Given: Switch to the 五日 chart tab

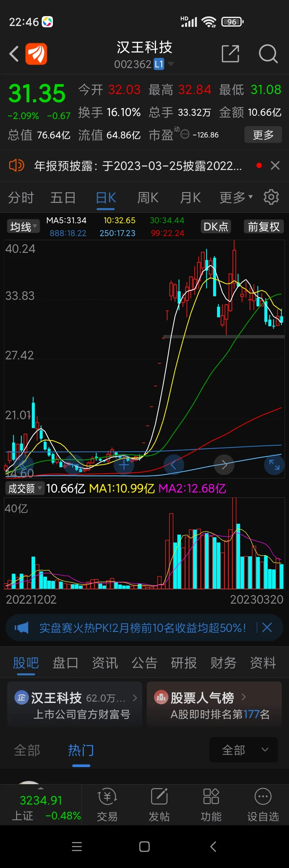Looking at the screenshot, I should (x=63, y=198).
